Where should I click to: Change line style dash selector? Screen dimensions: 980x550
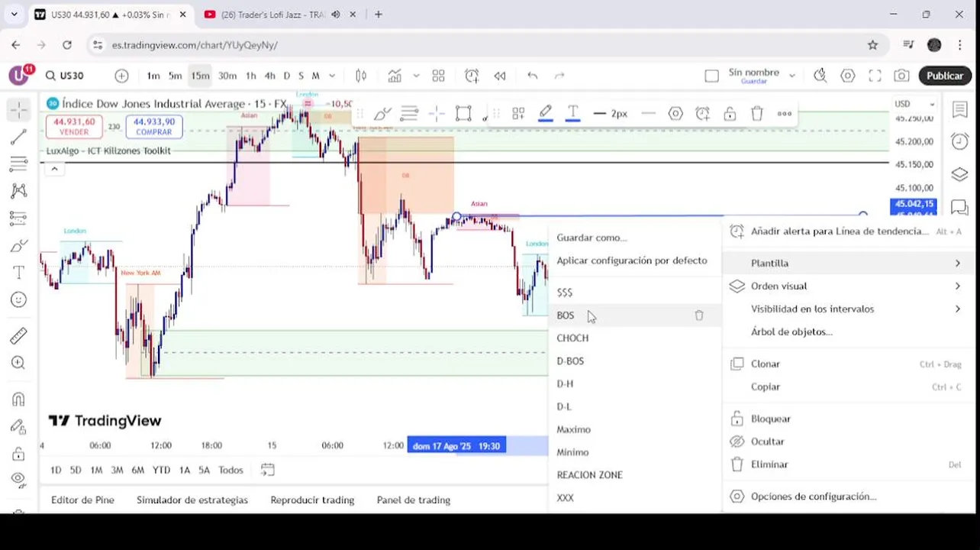(649, 113)
